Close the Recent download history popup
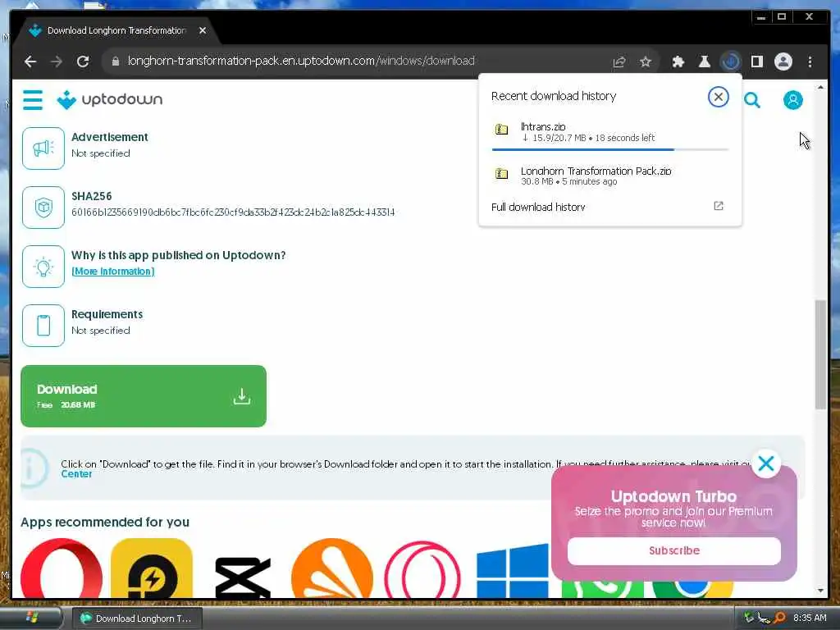The width and height of the screenshot is (840, 630). tap(718, 97)
